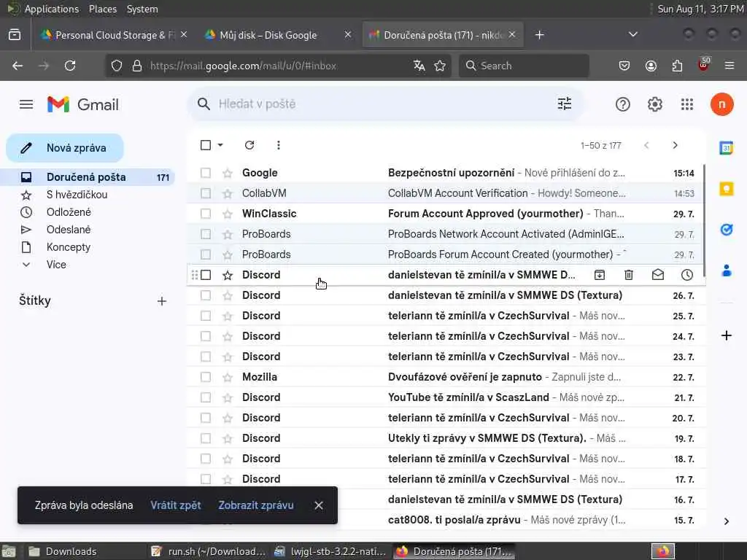Snooze the hovered Discord message

687,275
